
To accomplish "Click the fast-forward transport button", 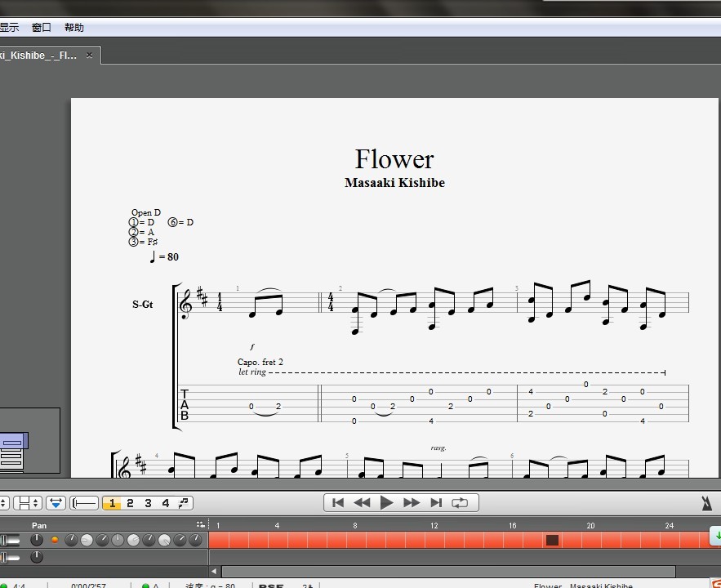I will (411, 502).
